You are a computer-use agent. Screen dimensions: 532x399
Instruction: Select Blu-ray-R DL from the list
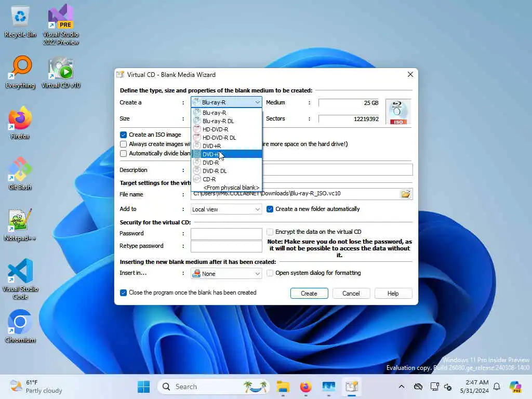coord(227,121)
